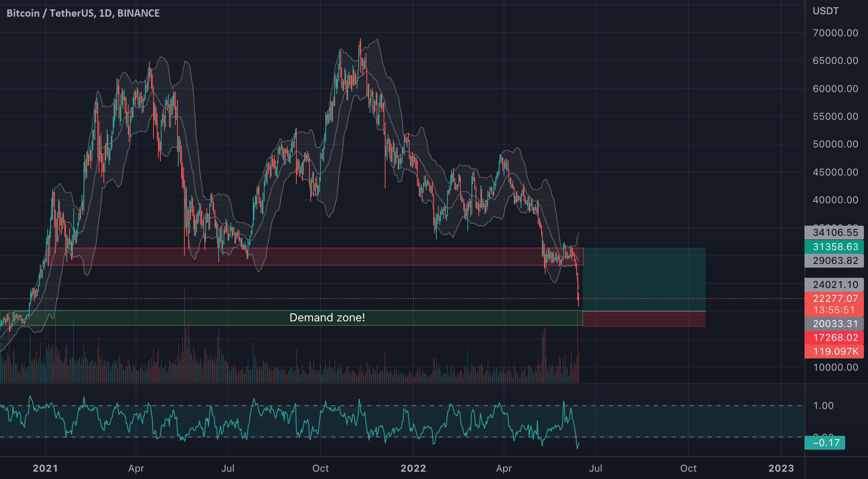Screen dimensions: 868x479
Task: Click the red 22277.07 current price label
Action: [x=835, y=299]
